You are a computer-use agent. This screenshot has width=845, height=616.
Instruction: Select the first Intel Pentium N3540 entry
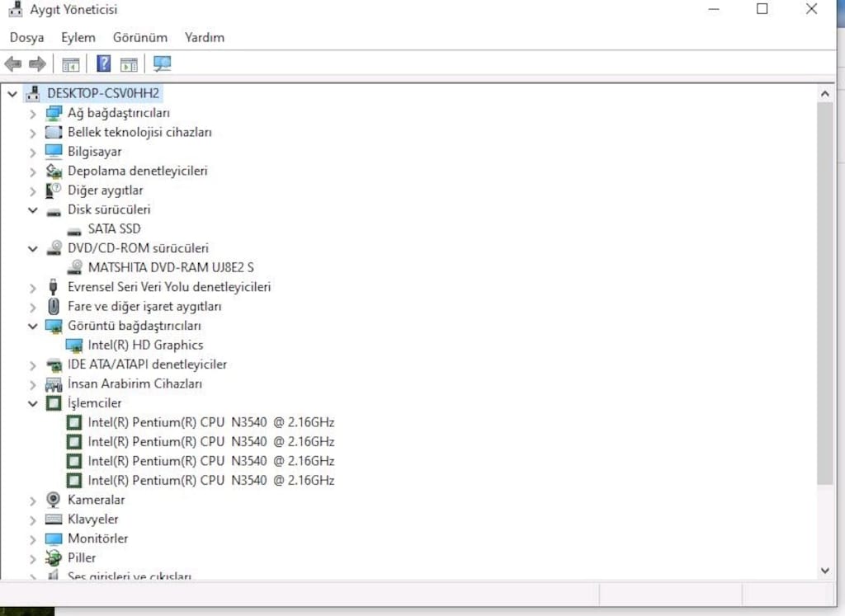click(x=211, y=422)
